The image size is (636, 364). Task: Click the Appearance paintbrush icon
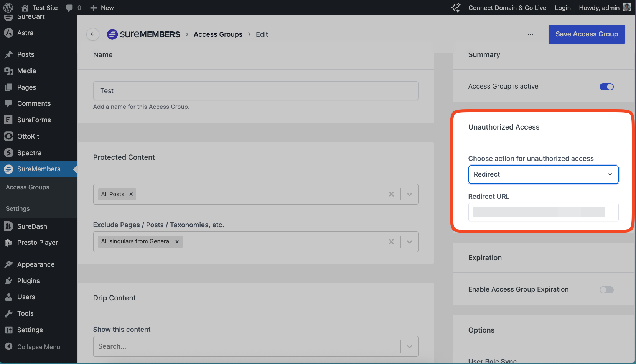[8, 264]
